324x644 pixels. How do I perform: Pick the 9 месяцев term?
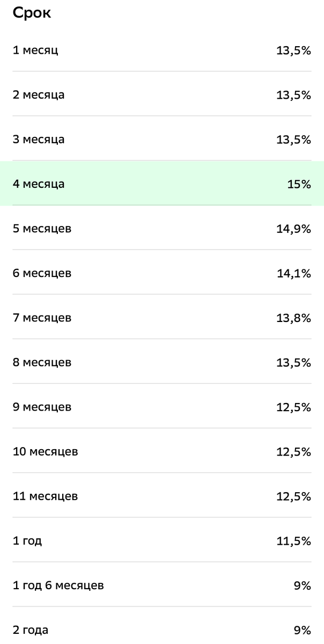162,407
